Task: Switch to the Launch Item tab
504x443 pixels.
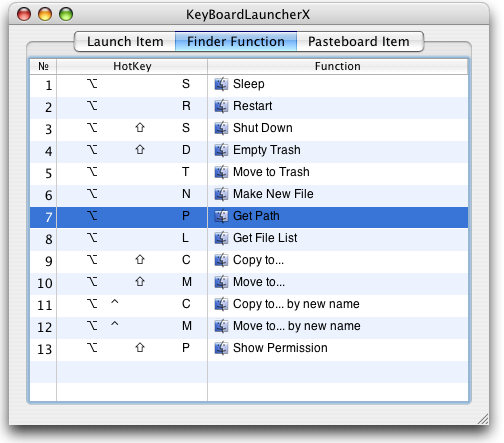Action: click(125, 42)
